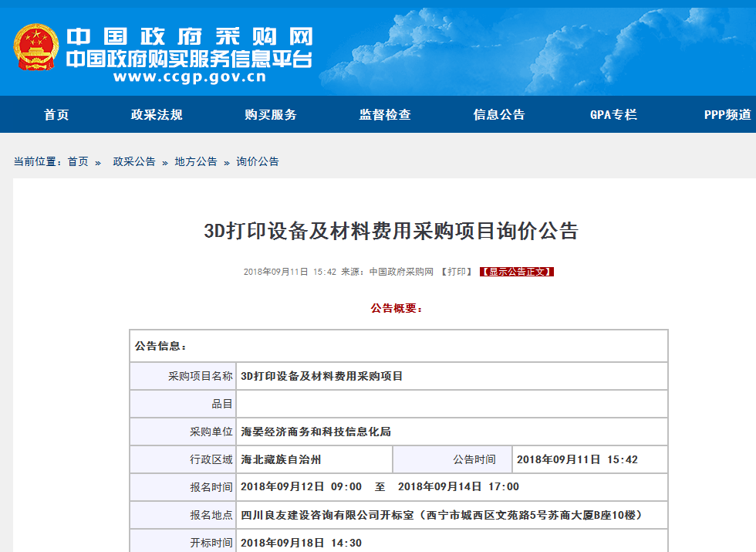Open the GPA专栏 menu item
The width and height of the screenshot is (756, 552).
(x=613, y=115)
